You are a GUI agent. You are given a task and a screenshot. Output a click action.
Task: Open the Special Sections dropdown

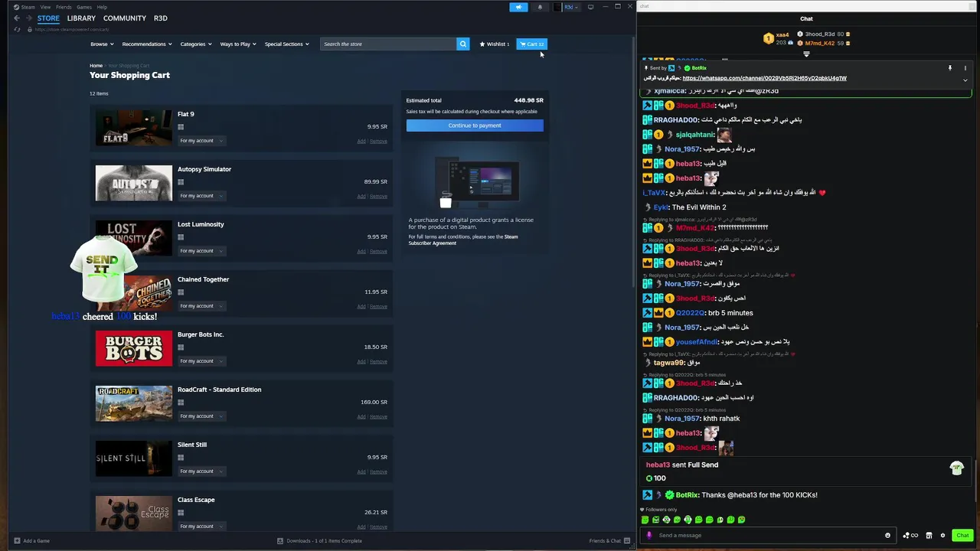point(286,44)
